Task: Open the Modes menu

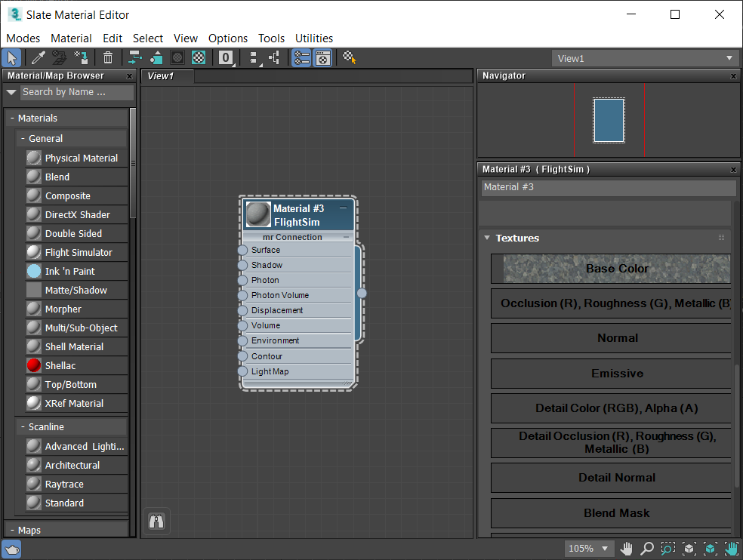Action: pos(23,38)
